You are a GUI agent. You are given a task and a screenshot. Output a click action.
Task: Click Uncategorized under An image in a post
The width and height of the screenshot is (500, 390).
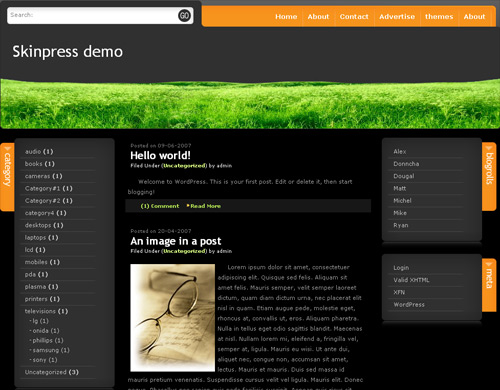(x=184, y=251)
